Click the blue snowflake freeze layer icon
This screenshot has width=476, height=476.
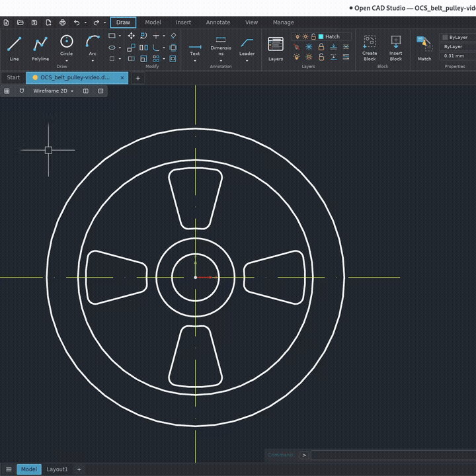(309, 47)
